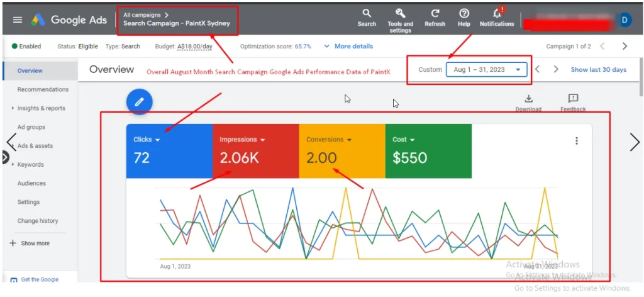644x297 pixels.
Task: Click the A$18.00/day budget
Action: [195, 47]
